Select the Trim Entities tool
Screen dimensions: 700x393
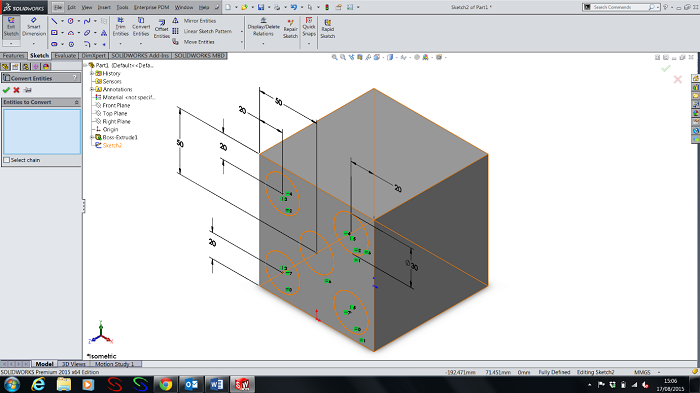pos(120,27)
